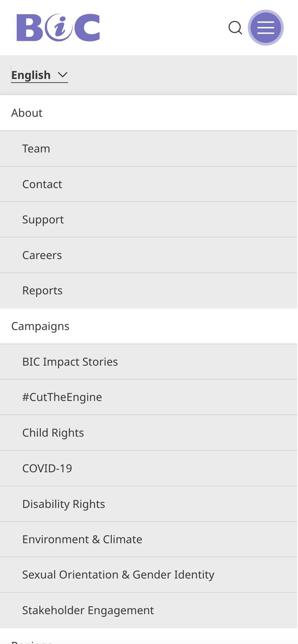Image resolution: width=298 pixels, height=644 pixels.
Task: Select the Contact menu item
Action: pos(42,184)
